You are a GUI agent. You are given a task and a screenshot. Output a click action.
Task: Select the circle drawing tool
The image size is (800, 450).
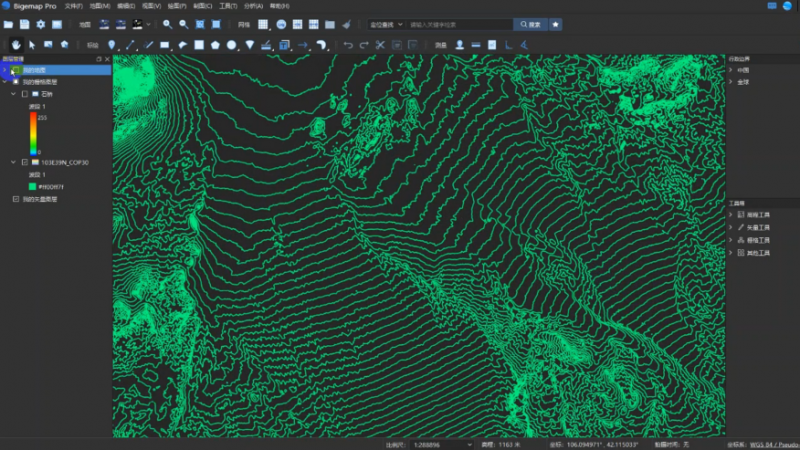232,45
